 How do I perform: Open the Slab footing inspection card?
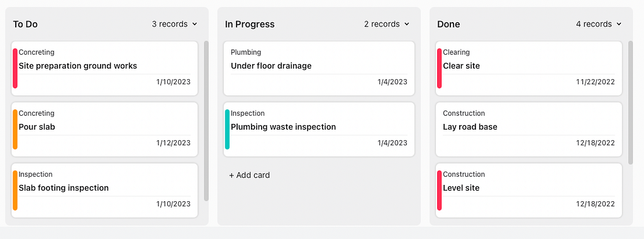[104, 190]
